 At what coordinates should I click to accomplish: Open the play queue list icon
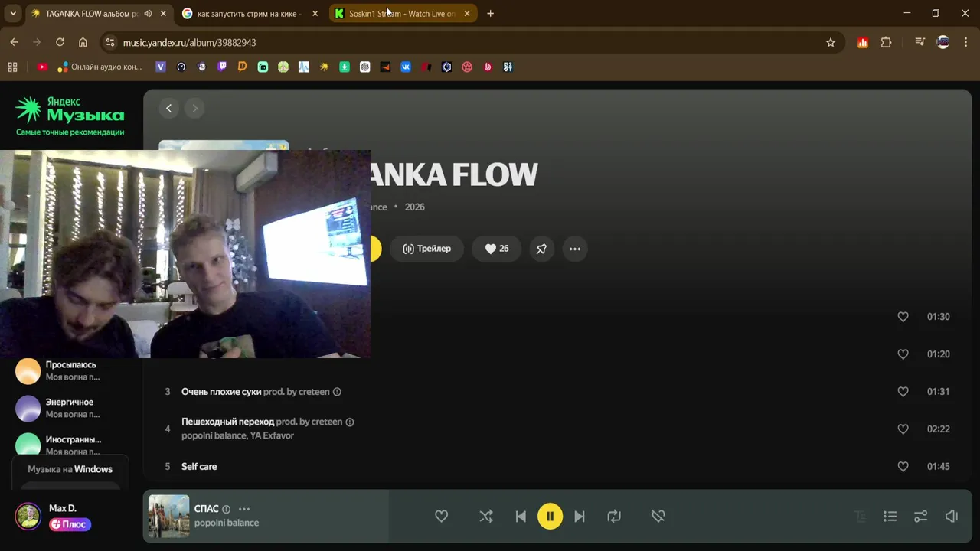coord(890,517)
